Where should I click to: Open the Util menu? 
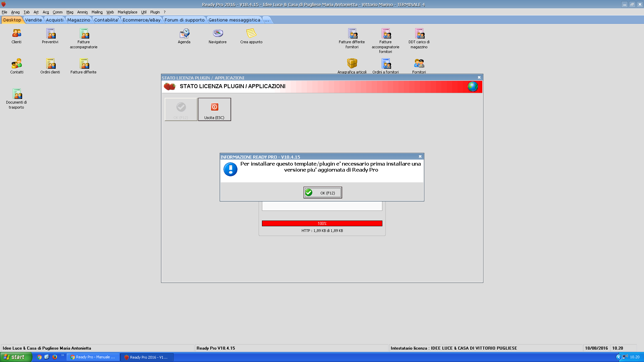144,12
